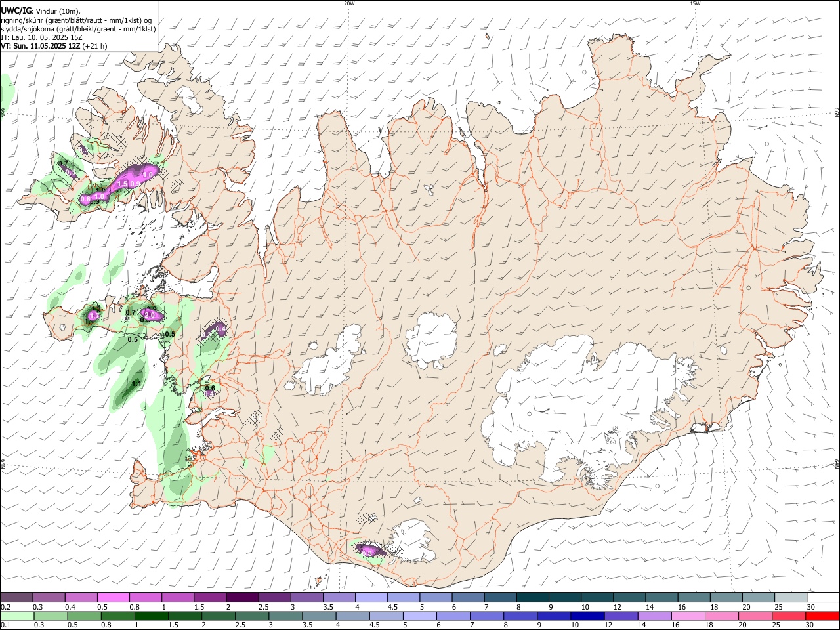Click the '0.2' label on the snow scale
Image resolution: width=840 pixels, height=630 pixels.
5,607
